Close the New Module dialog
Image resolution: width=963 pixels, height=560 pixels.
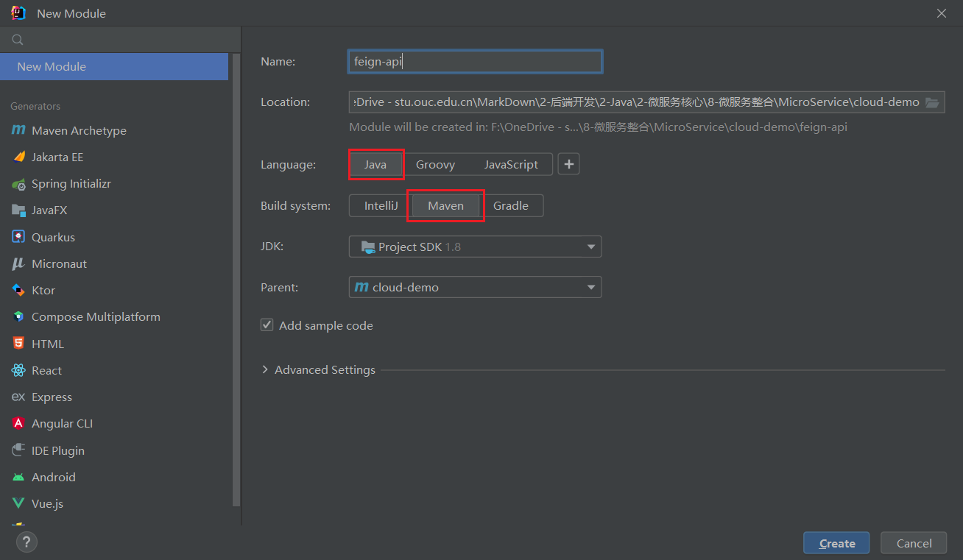click(x=942, y=13)
